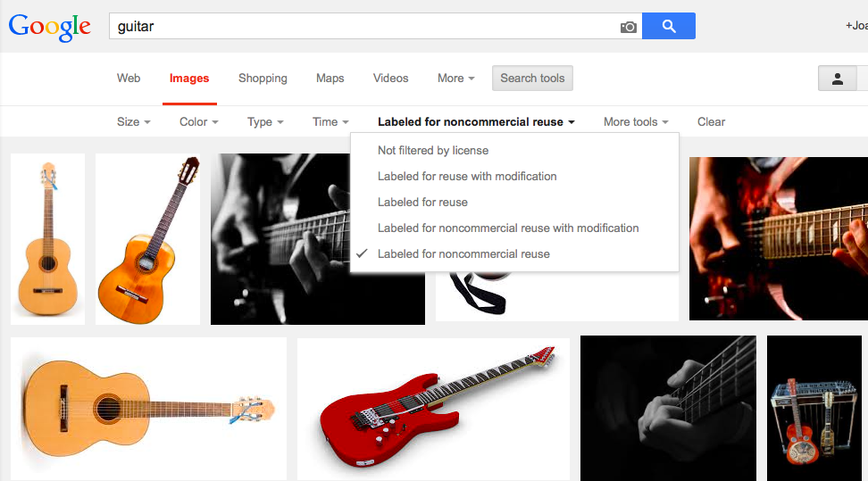Expand the More tools dropdown
Image resolution: width=868 pixels, height=481 pixels.
click(x=635, y=122)
